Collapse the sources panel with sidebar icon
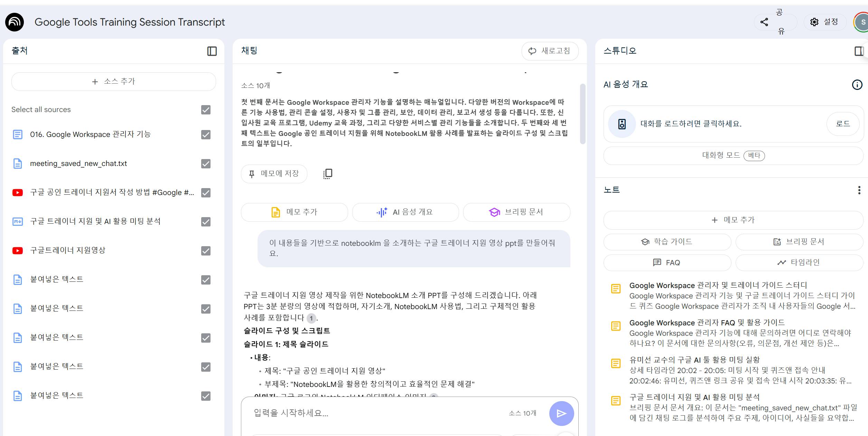The height and width of the screenshot is (436, 868). coord(212,51)
